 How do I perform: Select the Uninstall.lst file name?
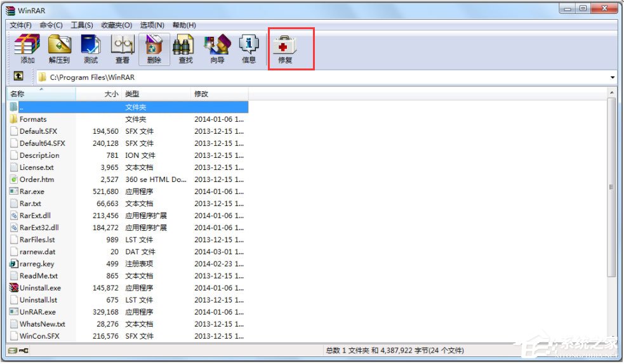point(38,299)
